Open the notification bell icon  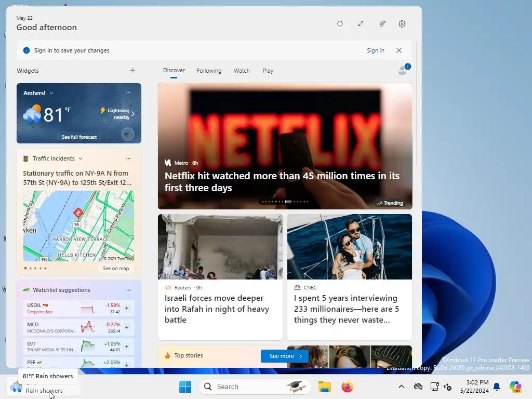[x=497, y=387]
